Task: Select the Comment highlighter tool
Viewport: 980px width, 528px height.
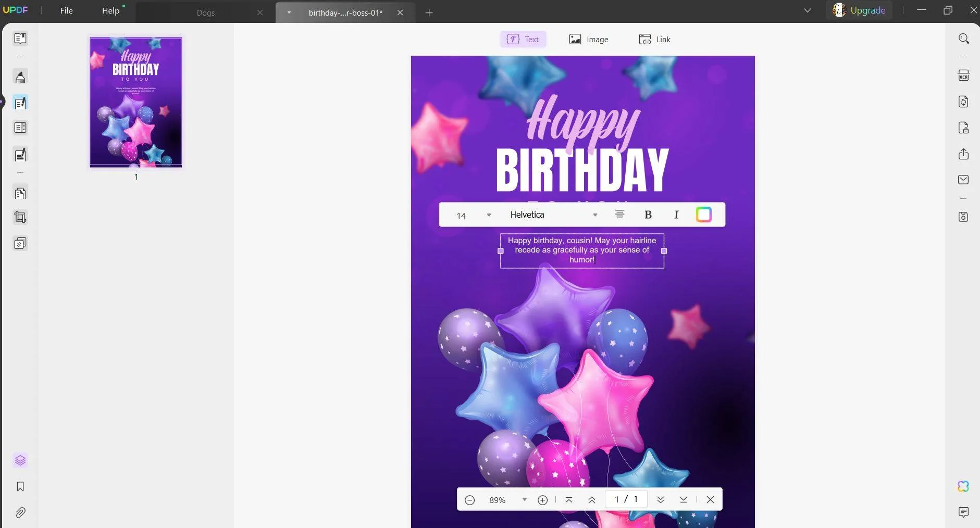Action: 20,77
